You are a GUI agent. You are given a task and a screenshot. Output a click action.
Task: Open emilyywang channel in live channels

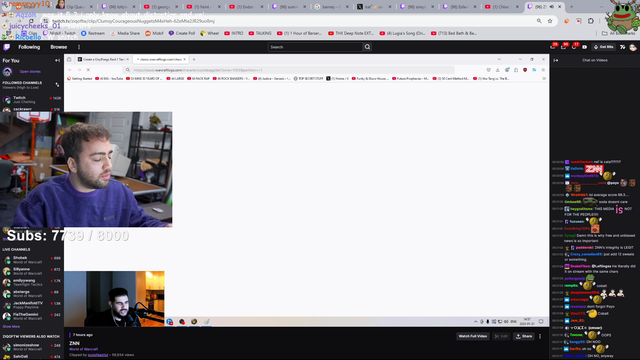pyautogui.click(x=31, y=282)
